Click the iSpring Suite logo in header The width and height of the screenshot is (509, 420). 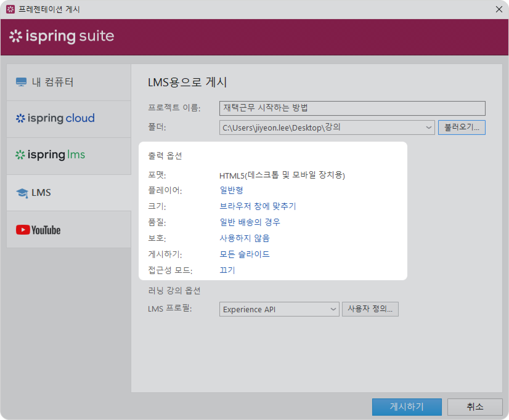click(x=62, y=36)
